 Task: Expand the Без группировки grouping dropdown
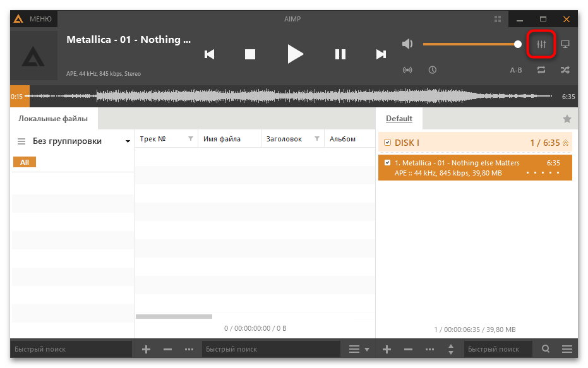[128, 141]
